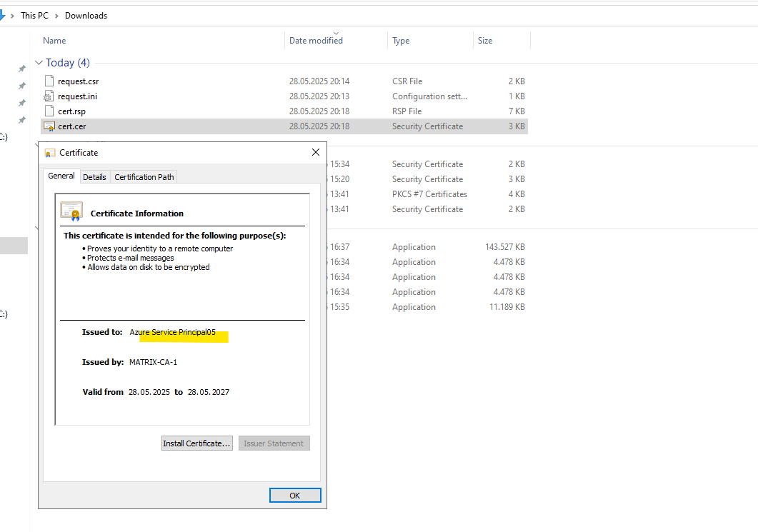Click Downloads in the address breadcrumb
The image size is (758, 532).
click(x=86, y=16)
